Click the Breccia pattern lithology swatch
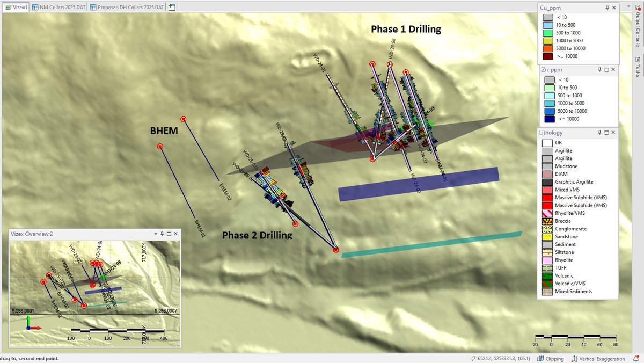 click(546, 221)
